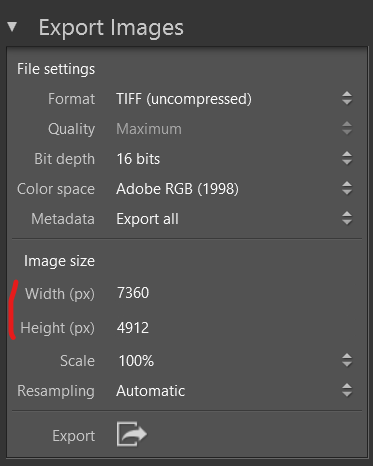Click the Scale stepper arrows
The image size is (373, 466).
[x=347, y=360]
